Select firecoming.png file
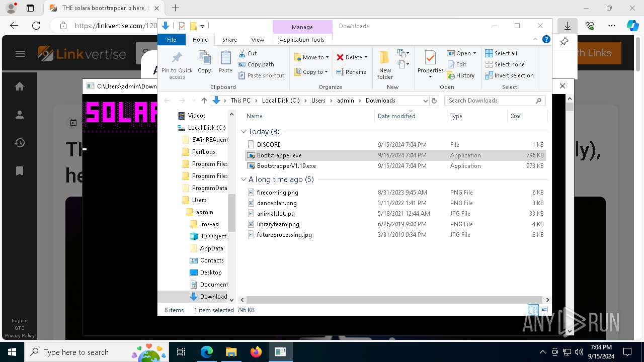Screen dimensions: 644x362 coord(395,193)
